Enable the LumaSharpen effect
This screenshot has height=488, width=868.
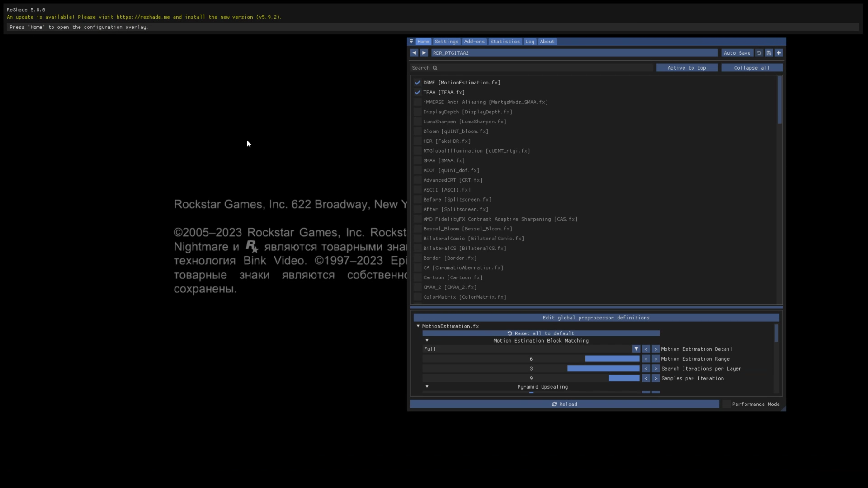[x=418, y=122]
